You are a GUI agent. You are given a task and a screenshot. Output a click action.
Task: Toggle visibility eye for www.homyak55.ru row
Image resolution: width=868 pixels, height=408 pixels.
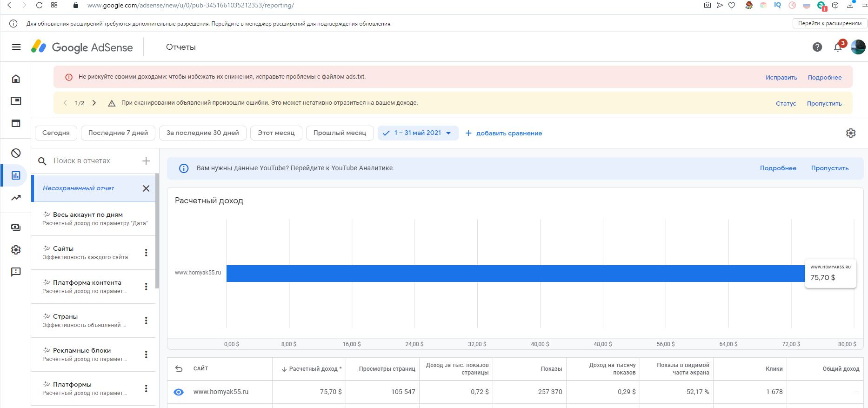pyautogui.click(x=179, y=392)
